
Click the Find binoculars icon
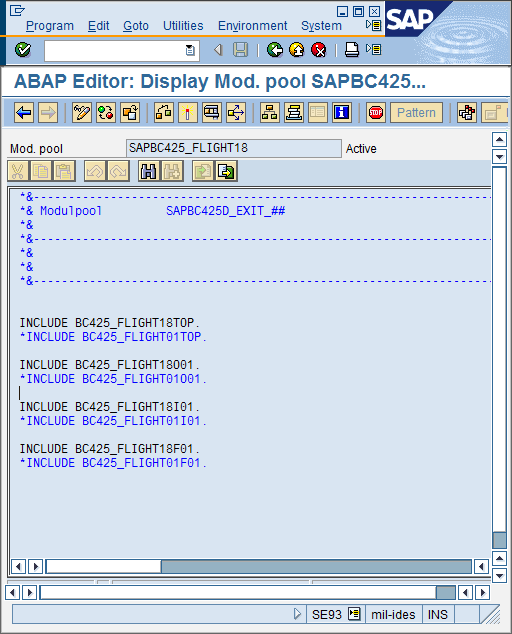click(x=148, y=171)
